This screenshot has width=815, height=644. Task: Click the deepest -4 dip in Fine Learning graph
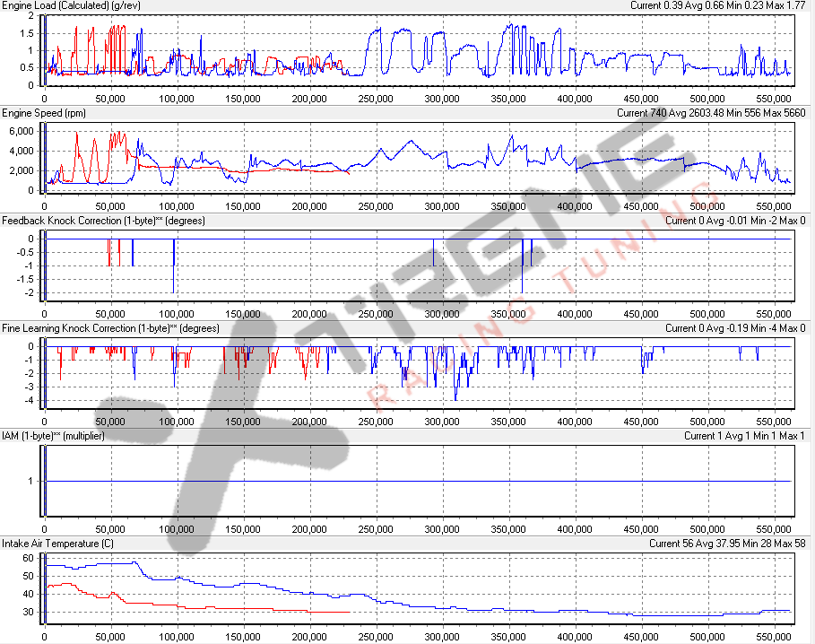(x=455, y=398)
